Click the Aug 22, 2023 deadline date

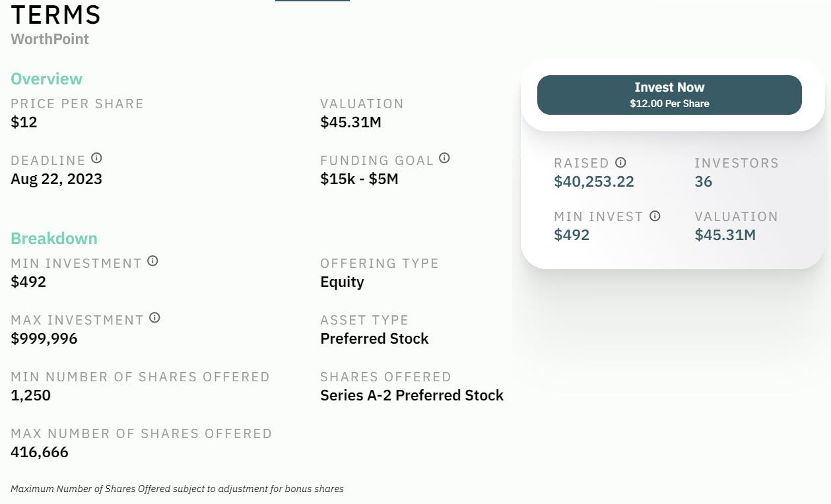click(x=56, y=179)
